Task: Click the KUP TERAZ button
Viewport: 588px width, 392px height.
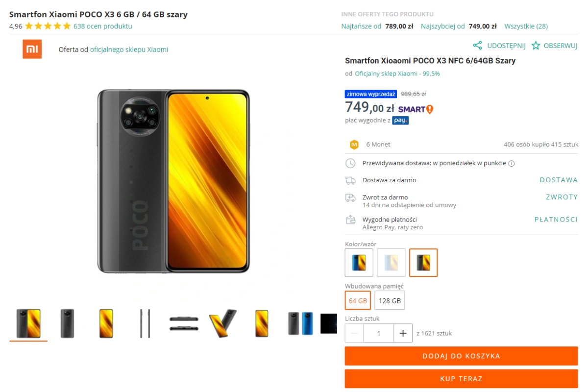Action: pos(461,378)
